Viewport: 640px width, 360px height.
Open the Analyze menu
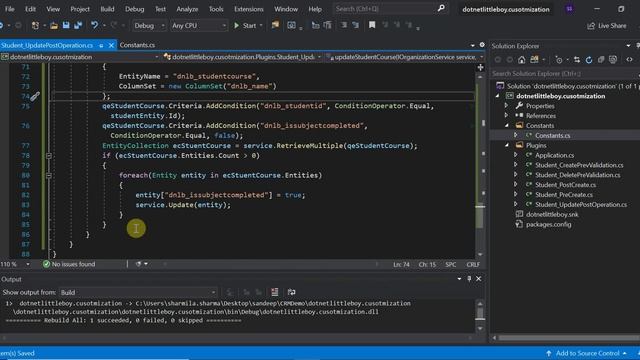[x=187, y=9]
